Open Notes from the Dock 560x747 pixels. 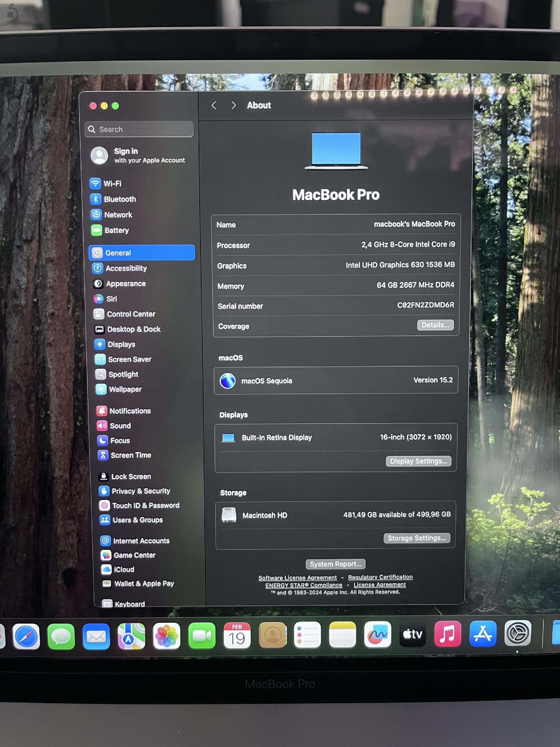point(342,634)
